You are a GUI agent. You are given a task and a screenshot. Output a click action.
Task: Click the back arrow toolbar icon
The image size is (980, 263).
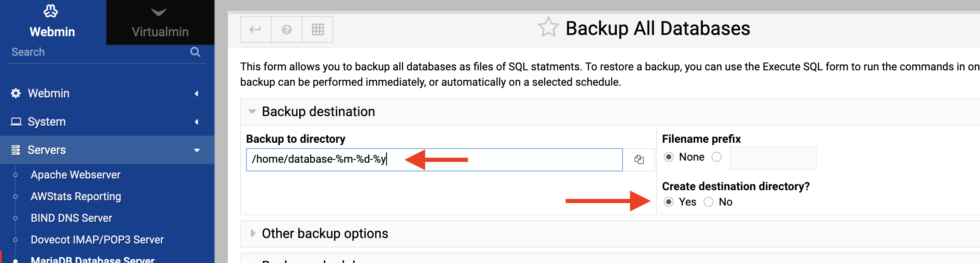tap(256, 29)
